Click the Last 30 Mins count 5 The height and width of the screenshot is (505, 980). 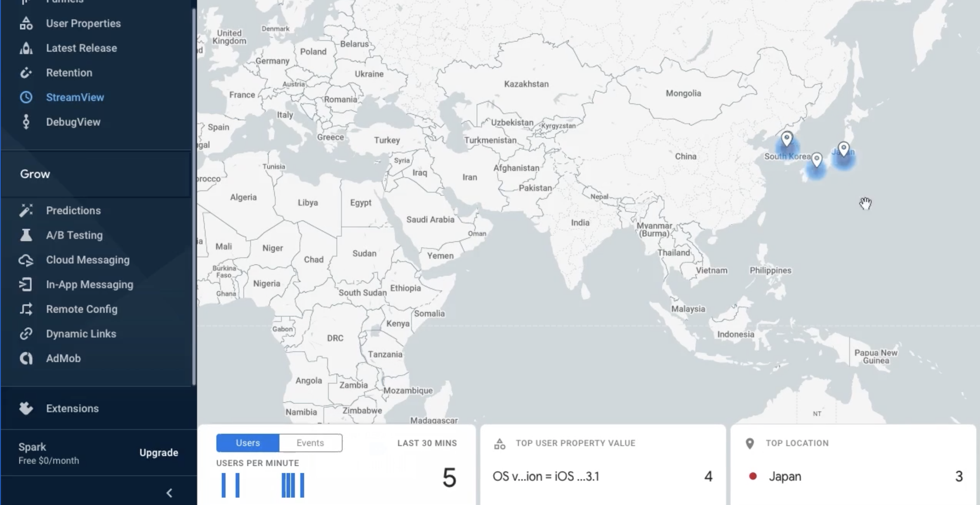[x=449, y=478]
